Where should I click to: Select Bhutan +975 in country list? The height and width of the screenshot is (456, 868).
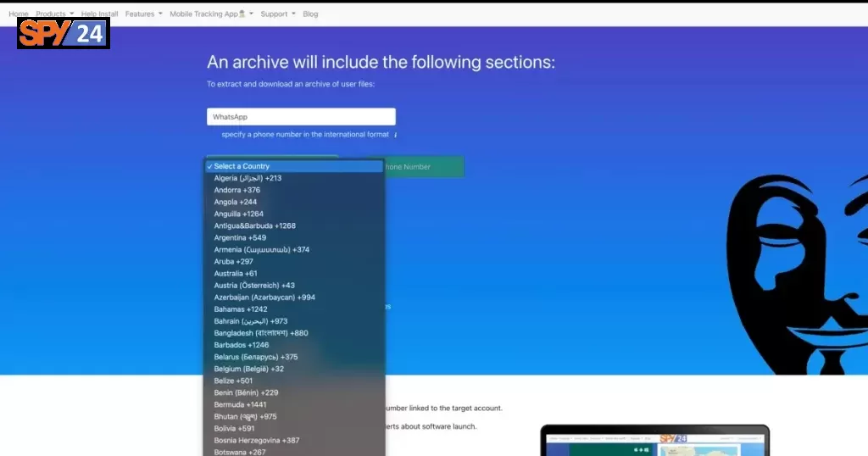pos(294,417)
